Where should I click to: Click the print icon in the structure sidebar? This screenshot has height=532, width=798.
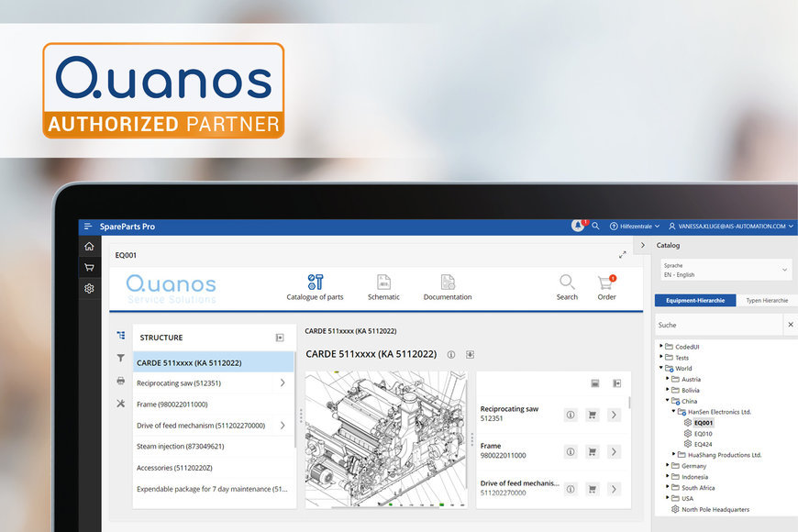(x=120, y=381)
